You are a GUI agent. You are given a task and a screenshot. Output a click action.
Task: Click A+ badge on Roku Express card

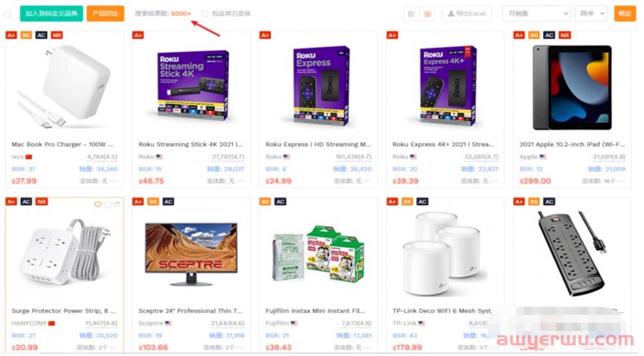tap(265, 35)
